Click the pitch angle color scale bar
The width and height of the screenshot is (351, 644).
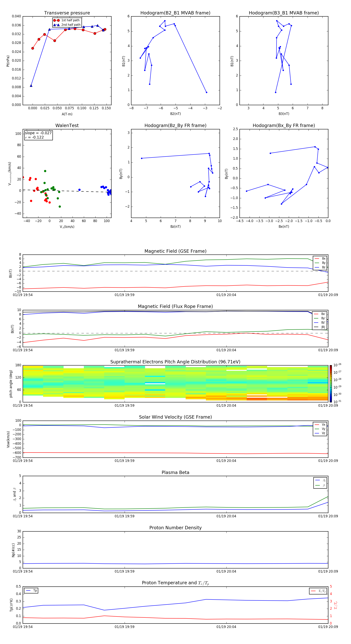(331, 384)
